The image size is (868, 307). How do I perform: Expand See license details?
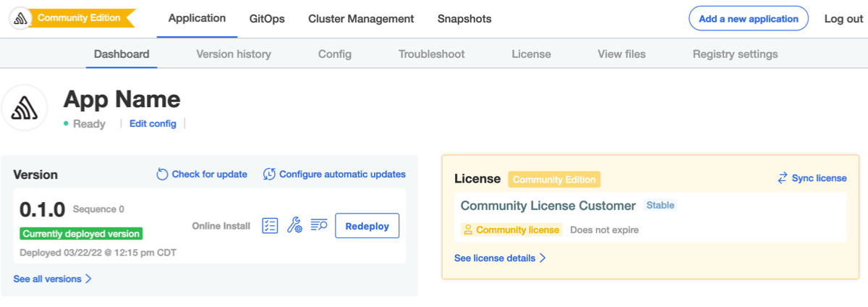pos(499,258)
